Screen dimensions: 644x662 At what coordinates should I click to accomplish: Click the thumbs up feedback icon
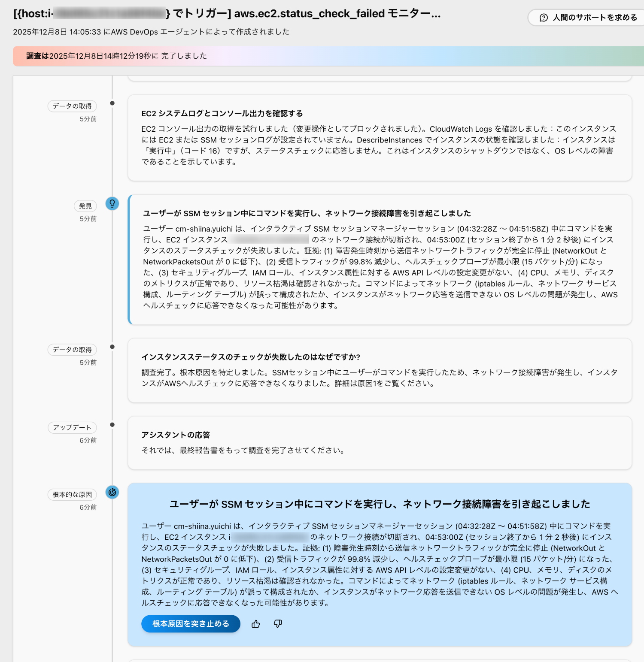click(256, 624)
